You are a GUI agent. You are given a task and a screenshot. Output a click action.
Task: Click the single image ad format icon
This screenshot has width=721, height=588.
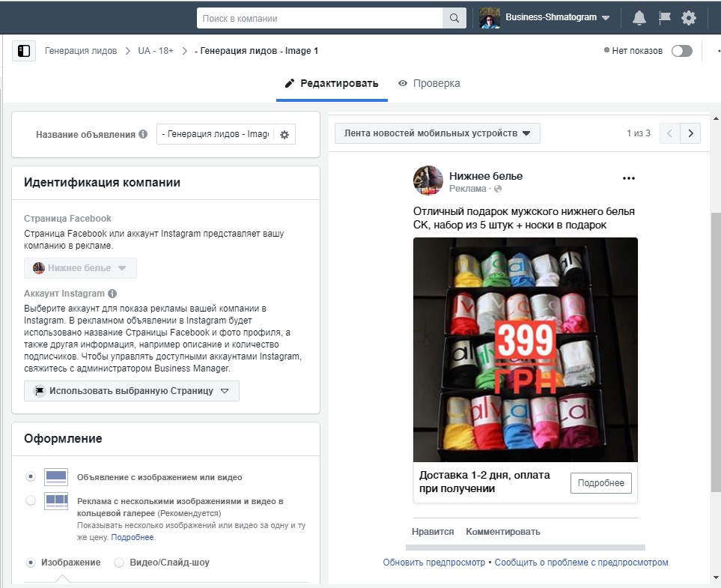click(x=56, y=477)
